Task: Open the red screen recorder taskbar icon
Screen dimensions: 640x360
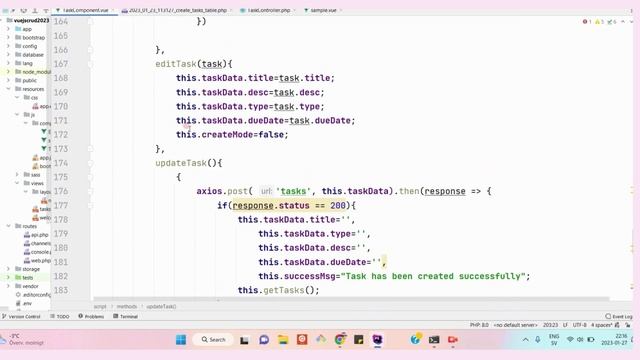Action: point(453,340)
